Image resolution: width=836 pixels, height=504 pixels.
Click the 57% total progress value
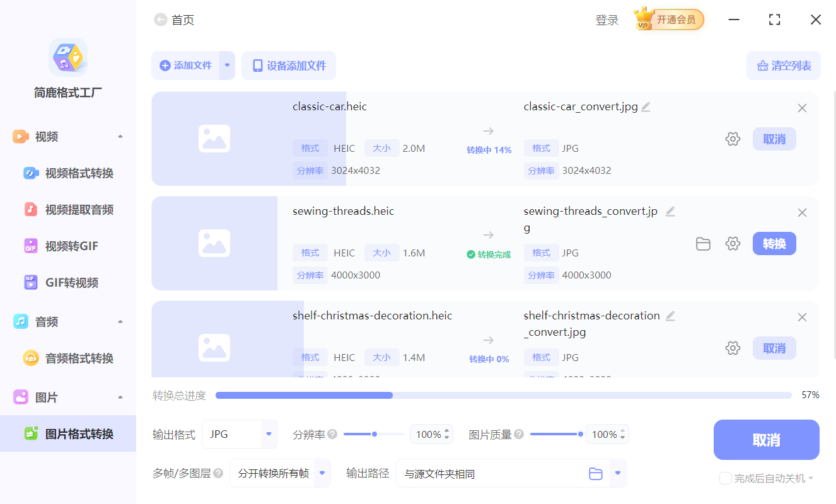point(810,395)
